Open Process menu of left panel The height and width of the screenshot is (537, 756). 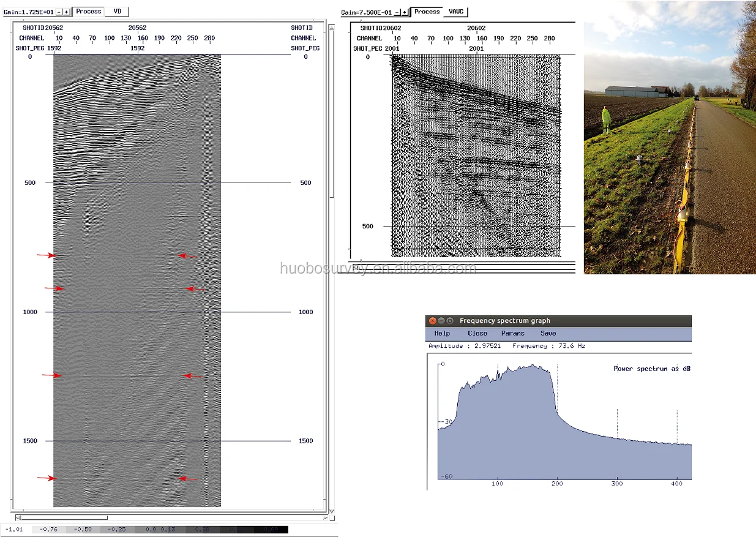88,12
